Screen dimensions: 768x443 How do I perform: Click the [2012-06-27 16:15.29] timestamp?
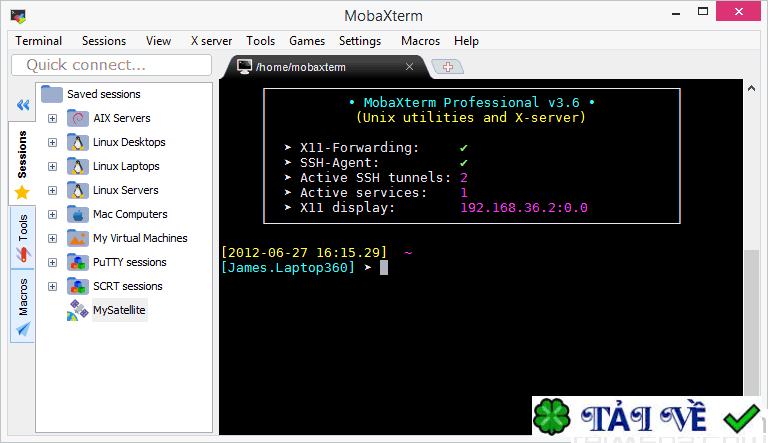tap(304, 253)
